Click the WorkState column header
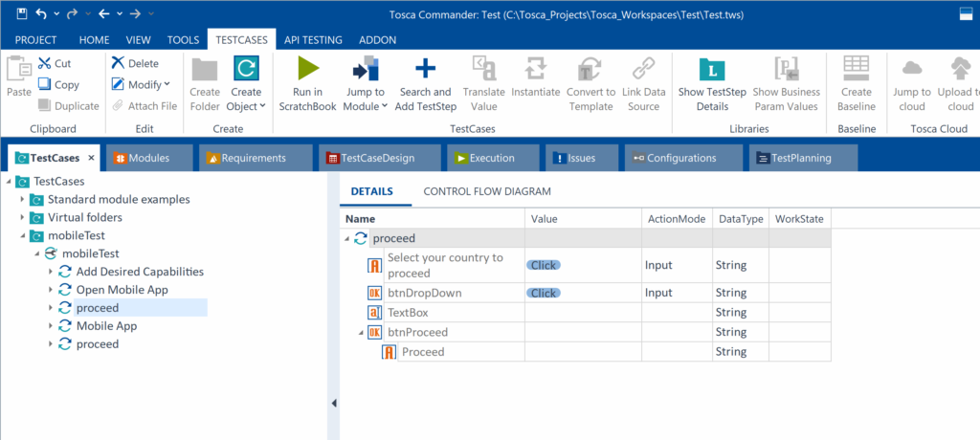Viewport: 980px width, 440px height. tap(799, 219)
